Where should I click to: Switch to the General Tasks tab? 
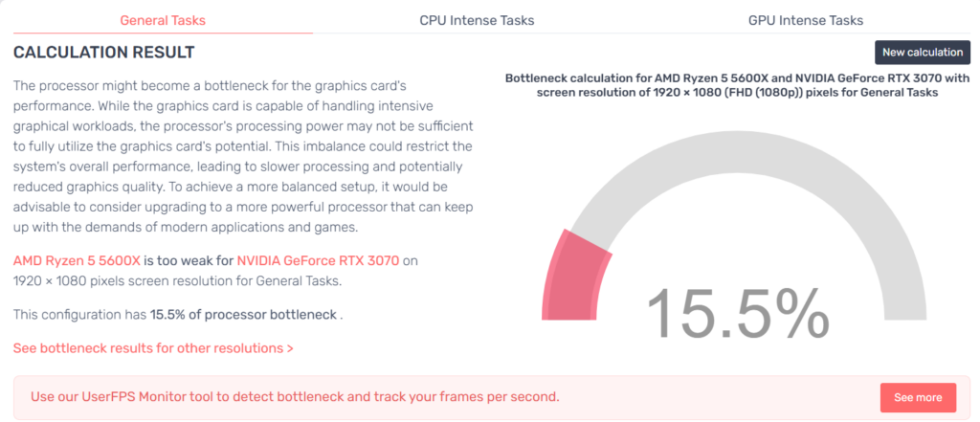163,20
